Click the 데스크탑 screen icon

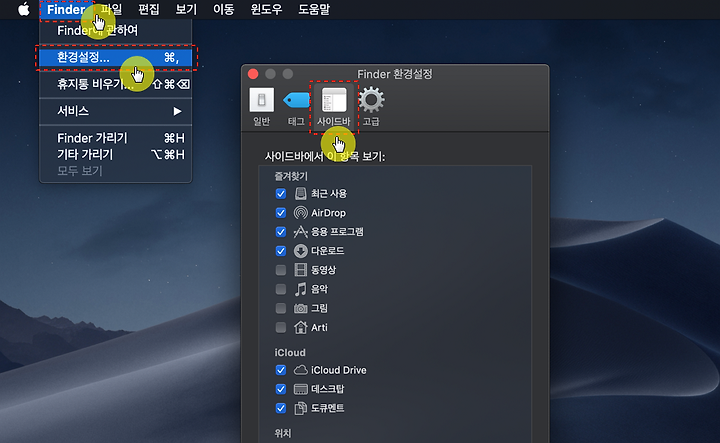coord(300,389)
